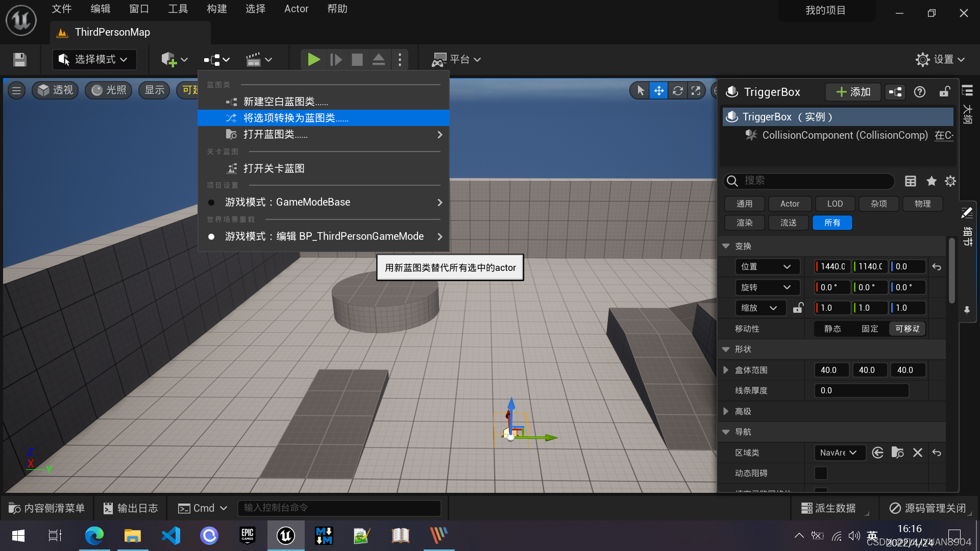Open the 内容侧滑菜单 drawer
The image size is (980, 551).
click(47, 508)
